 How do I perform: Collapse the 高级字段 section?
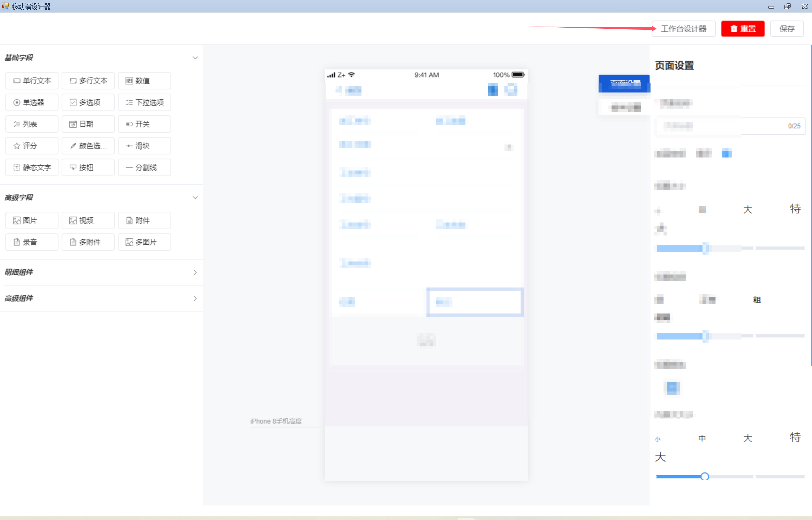coord(195,197)
